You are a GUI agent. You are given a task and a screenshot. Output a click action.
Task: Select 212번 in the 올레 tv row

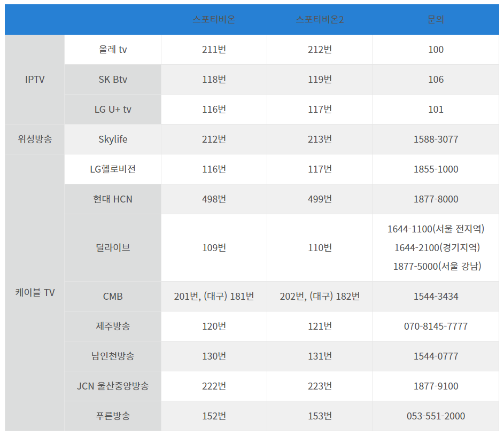pos(320,50)
